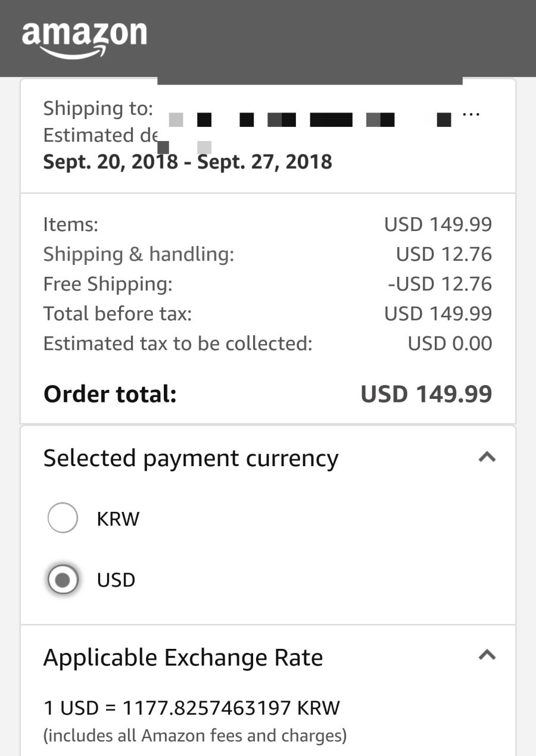Screen dimensions: 536x756
Task: Tap the "includes all Amazon fees and charges" note
Action: [195, 735]
